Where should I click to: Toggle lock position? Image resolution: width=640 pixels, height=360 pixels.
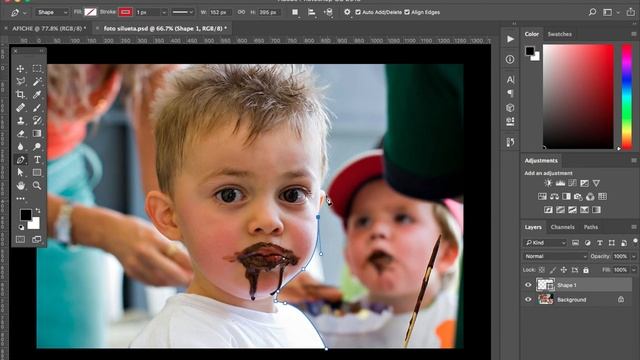tap(564, 270)
